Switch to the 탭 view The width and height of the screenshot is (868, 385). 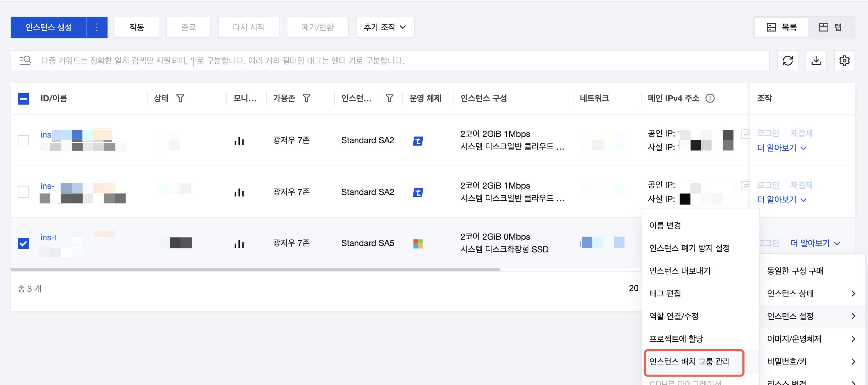pos(831,27)
